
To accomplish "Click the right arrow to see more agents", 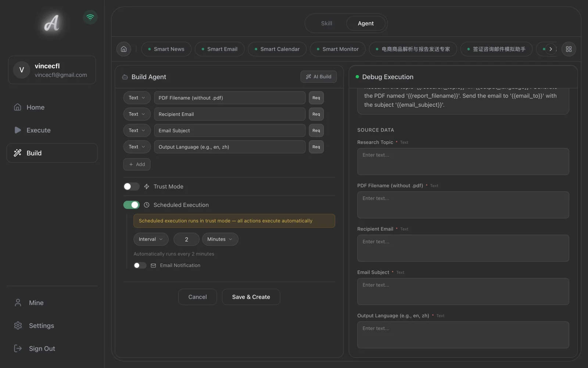I will coord(551,49).
